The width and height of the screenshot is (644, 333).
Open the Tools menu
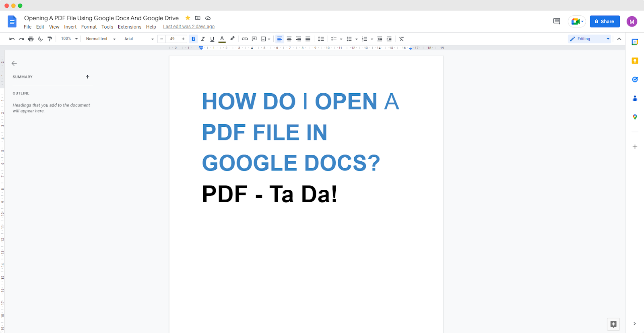click(107, 27)
